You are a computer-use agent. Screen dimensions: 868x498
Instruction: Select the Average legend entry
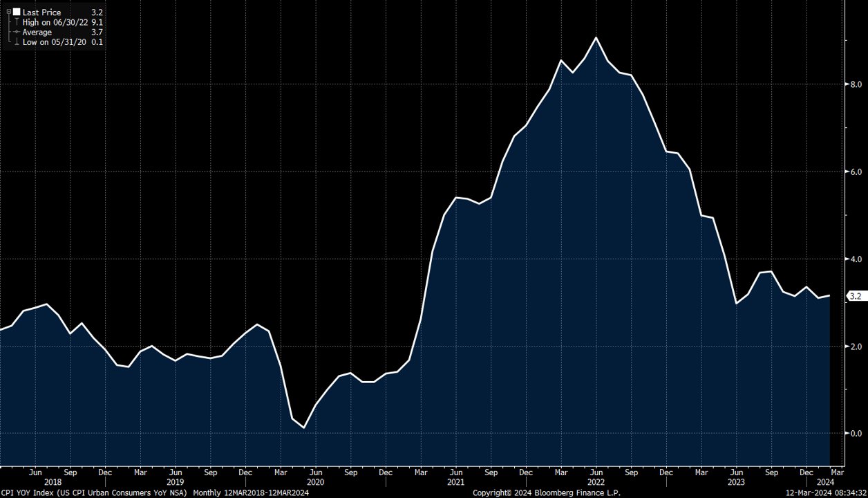[37, 33]
